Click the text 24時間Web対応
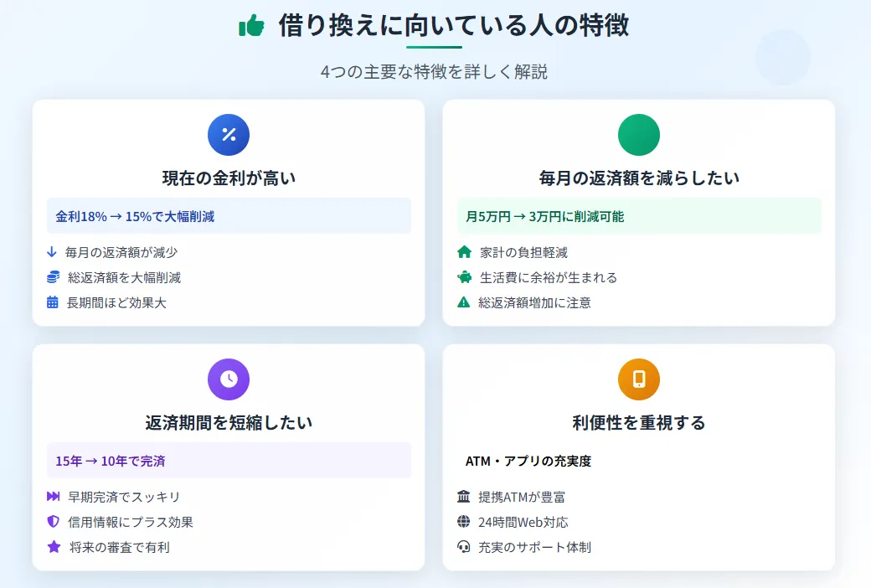This screenshot has width=871, height=588. click(x=523, y=522)
